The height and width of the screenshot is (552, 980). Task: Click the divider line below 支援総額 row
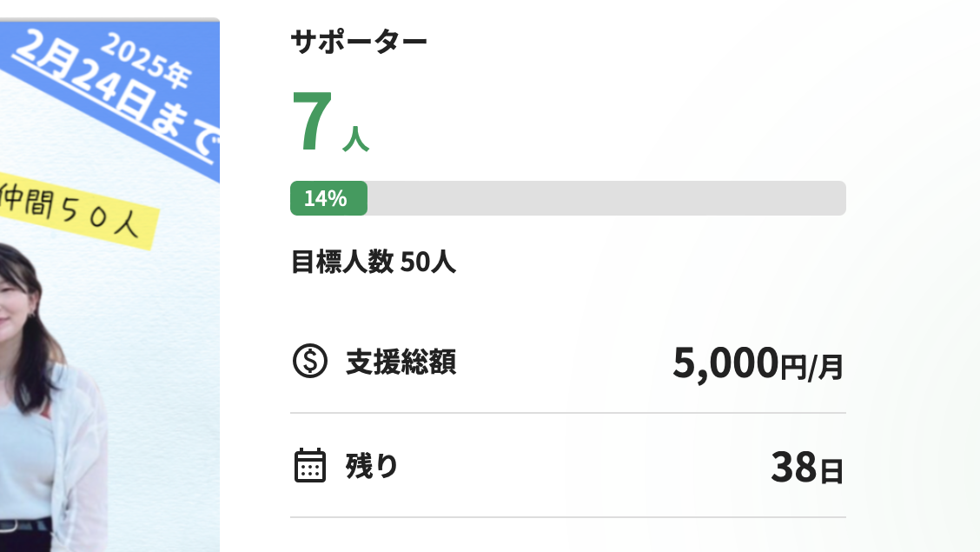[x=567, y=413]
